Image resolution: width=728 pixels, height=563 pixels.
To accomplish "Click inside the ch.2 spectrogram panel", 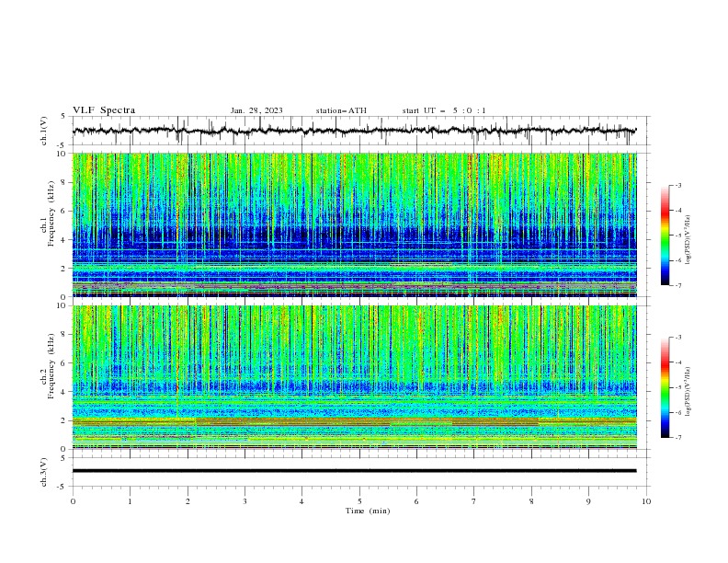I will [354, 377].
